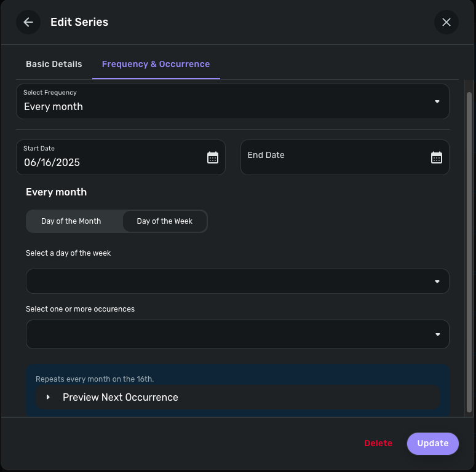Switch to Day of the Month option

tap(71, 221)
